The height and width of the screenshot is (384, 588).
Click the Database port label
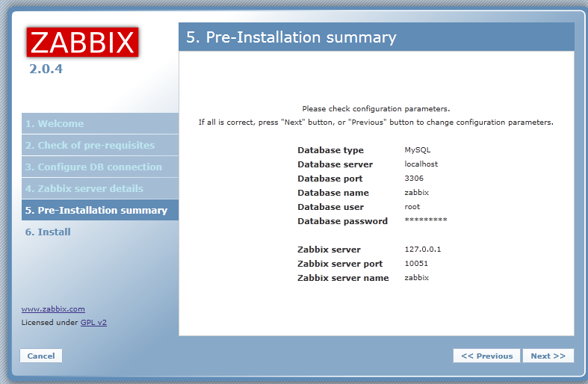tap(330, 179)
